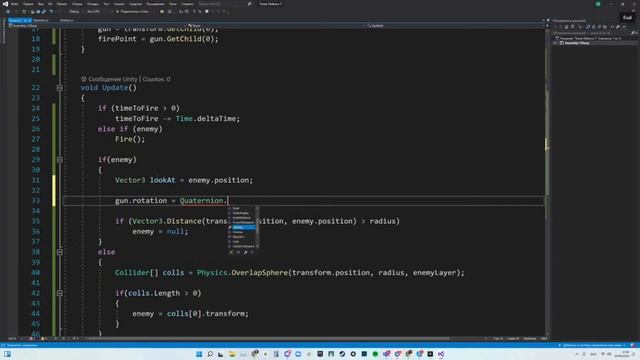Choose 'FromToRotation' from the completion list

click(243, 222)
